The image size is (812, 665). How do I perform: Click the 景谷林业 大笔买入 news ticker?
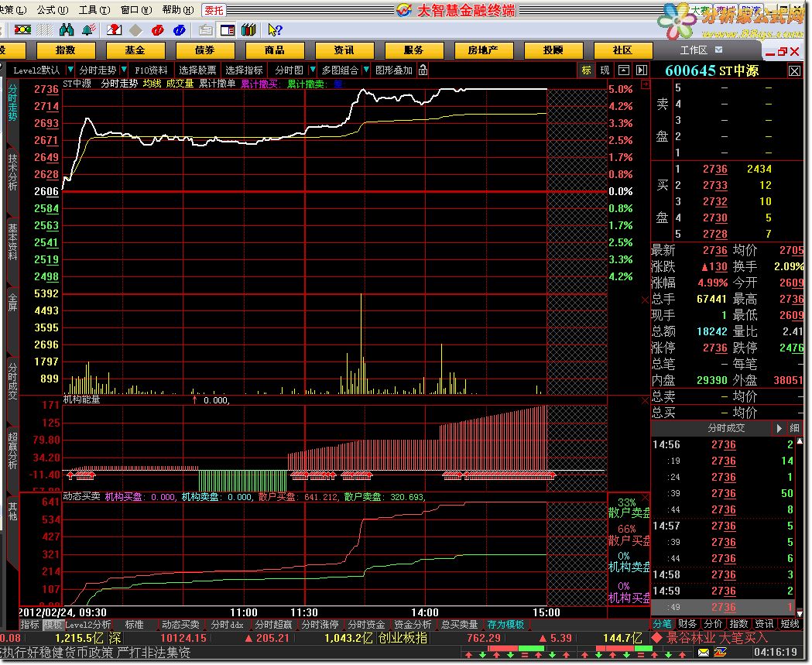tap(716, 638)
